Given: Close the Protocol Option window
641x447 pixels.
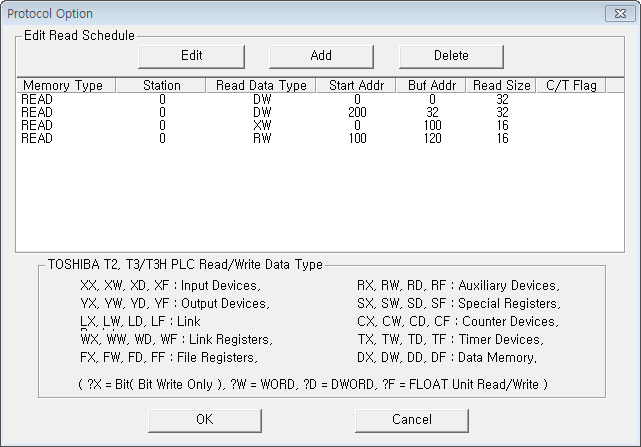Looking at the screenshot, I should click(620, 13).
